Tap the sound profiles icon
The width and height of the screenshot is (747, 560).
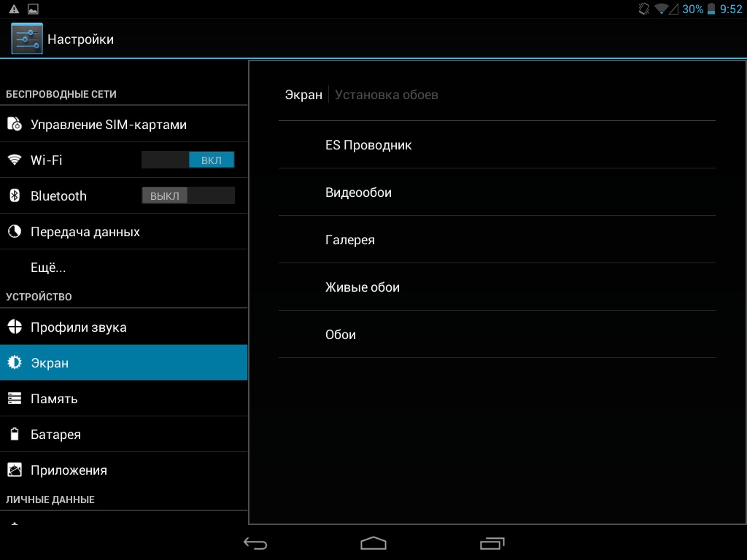[15, 327]
